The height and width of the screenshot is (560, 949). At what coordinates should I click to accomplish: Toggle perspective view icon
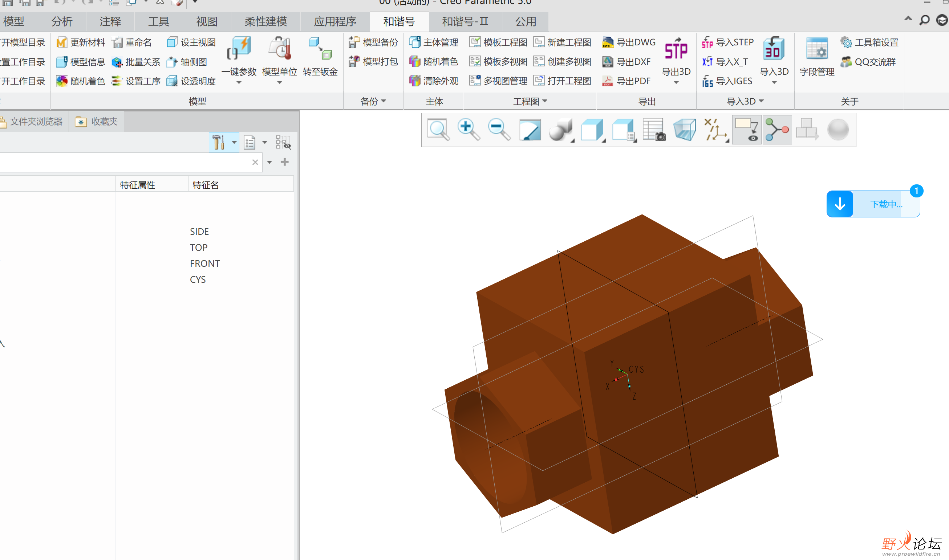(685, 130)
